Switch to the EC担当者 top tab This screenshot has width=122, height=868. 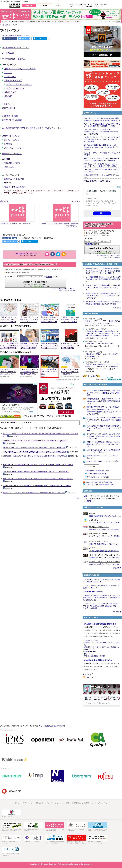[x=44, y=5]
